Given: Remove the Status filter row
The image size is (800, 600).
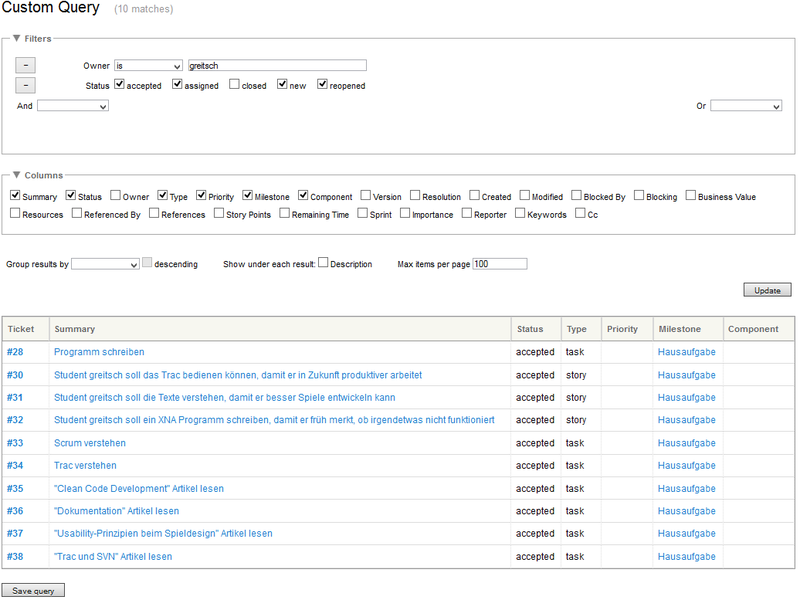Looking at the screenshot, I should 25,85.
